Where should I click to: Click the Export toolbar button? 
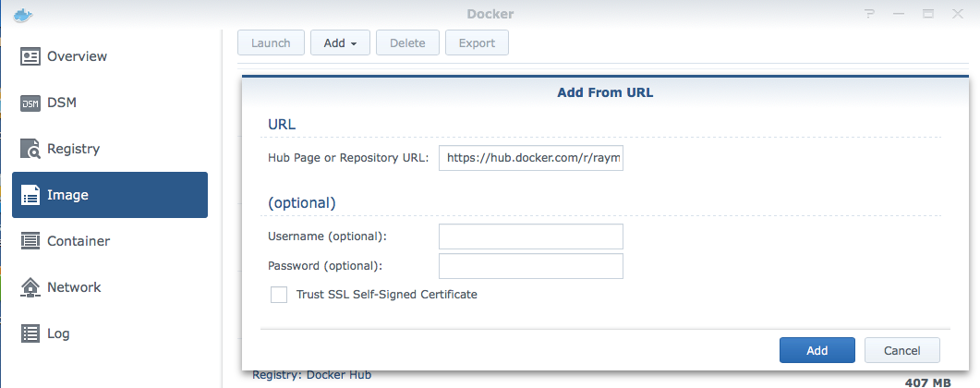point(477,42)
